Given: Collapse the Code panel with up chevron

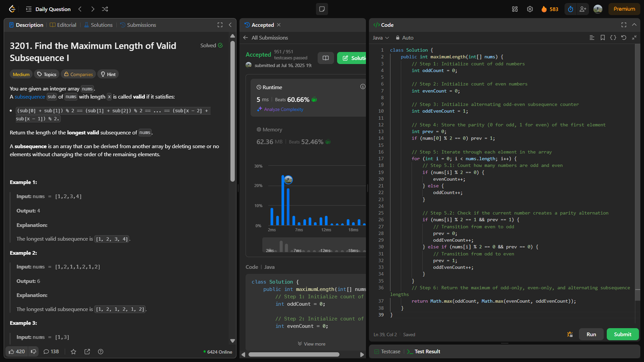Looking at the screenshot, I should click(634, 25).
